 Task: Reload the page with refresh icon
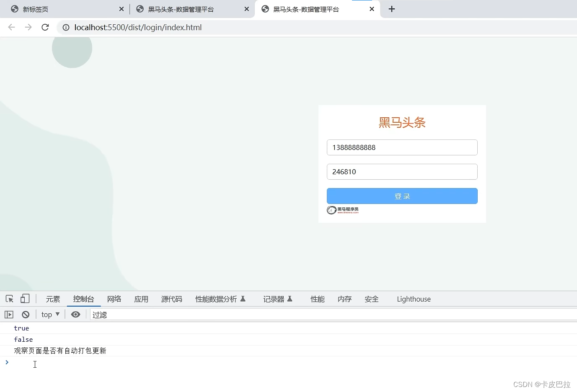pos(45,27)
